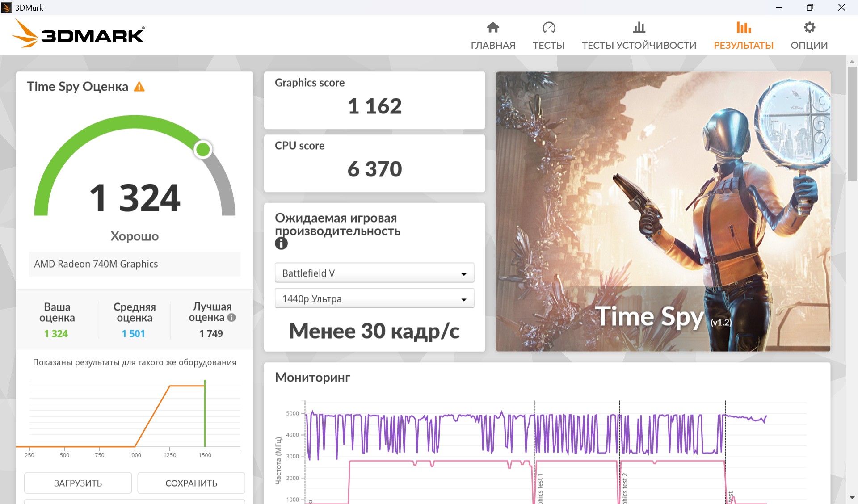858x504 pixels.
Task: Click info icon under Ожидаемая игровая производительность
Action: pyautogui.click(x=281, y=244)
